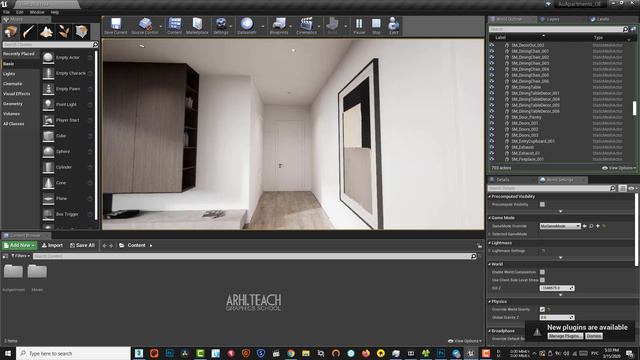Screen dimensions: 640x360
Task: Click the Eject toolbar icon
Action: tap(393, 26)
